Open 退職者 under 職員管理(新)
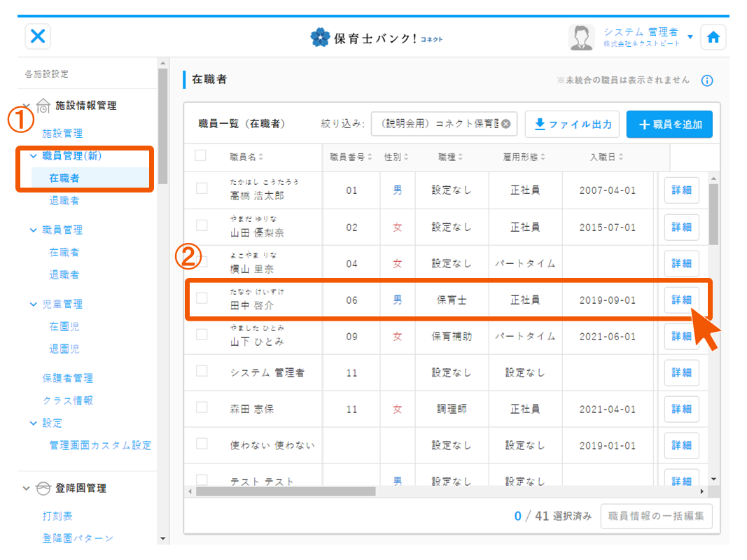Image resolution: width=747 pixels, height=560 pixels. pyautogui.click(x=64, y=201)
